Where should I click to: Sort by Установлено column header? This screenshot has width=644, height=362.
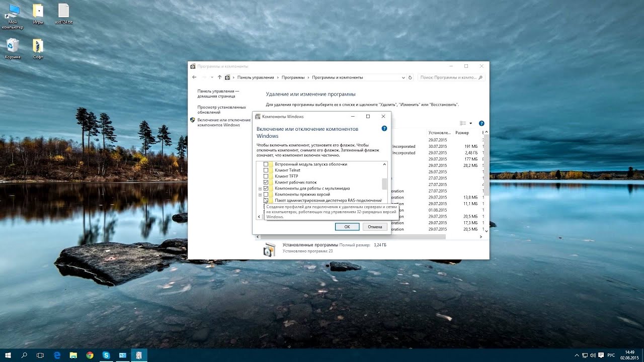[x=440, y=133]
